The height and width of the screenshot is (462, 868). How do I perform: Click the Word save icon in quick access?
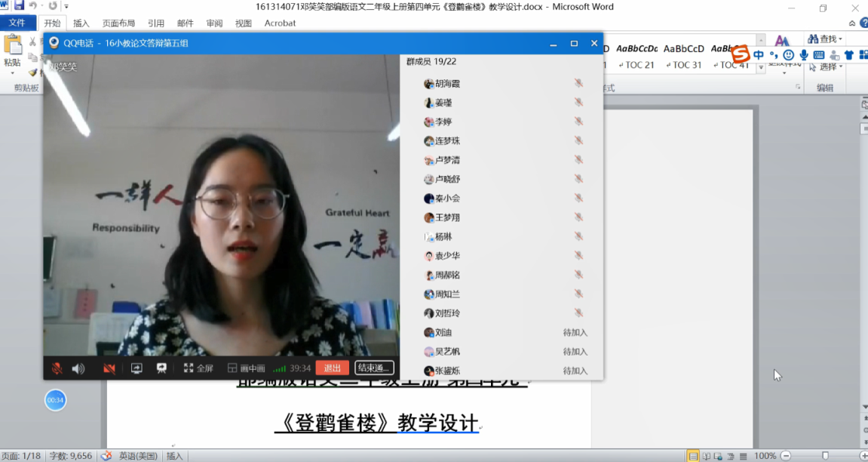(19, 6)
